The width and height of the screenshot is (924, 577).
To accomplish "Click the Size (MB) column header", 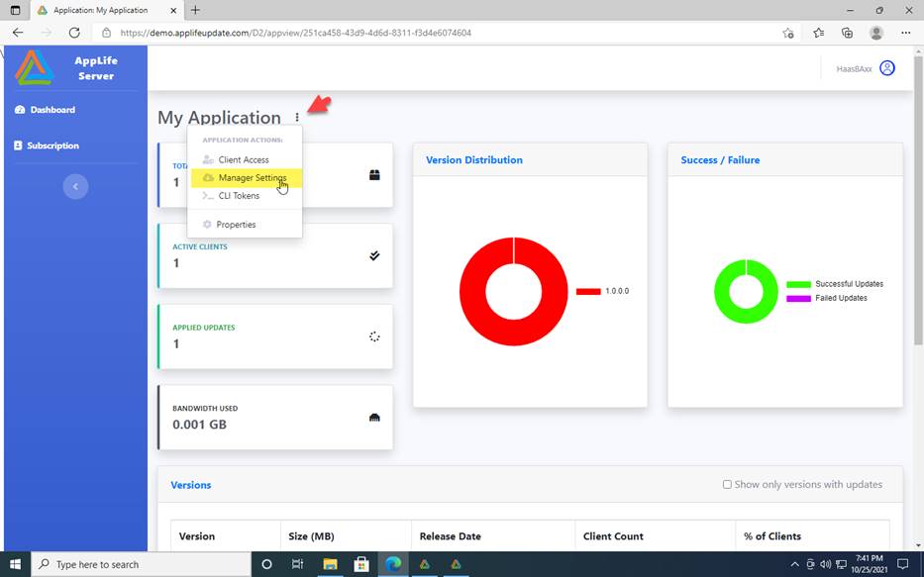I will tap(311, 536).
